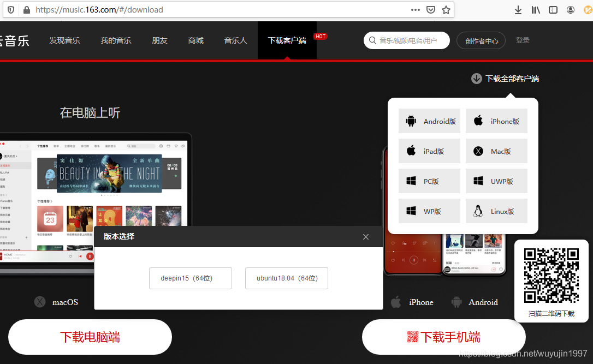The height and width of the screenshot is (364, 593).
Task: Select the 下载客户端 nav tab
Action: coord(287,40)
